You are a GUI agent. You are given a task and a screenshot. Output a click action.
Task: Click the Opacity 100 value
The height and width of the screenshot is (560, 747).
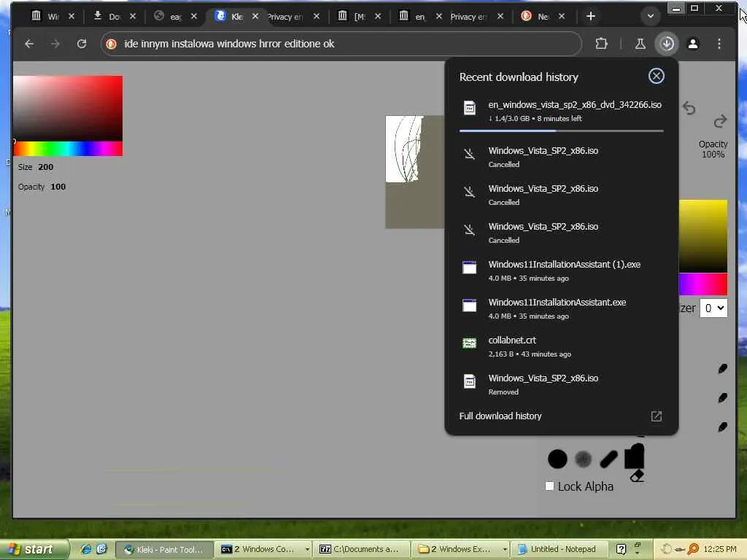(58, 187)
